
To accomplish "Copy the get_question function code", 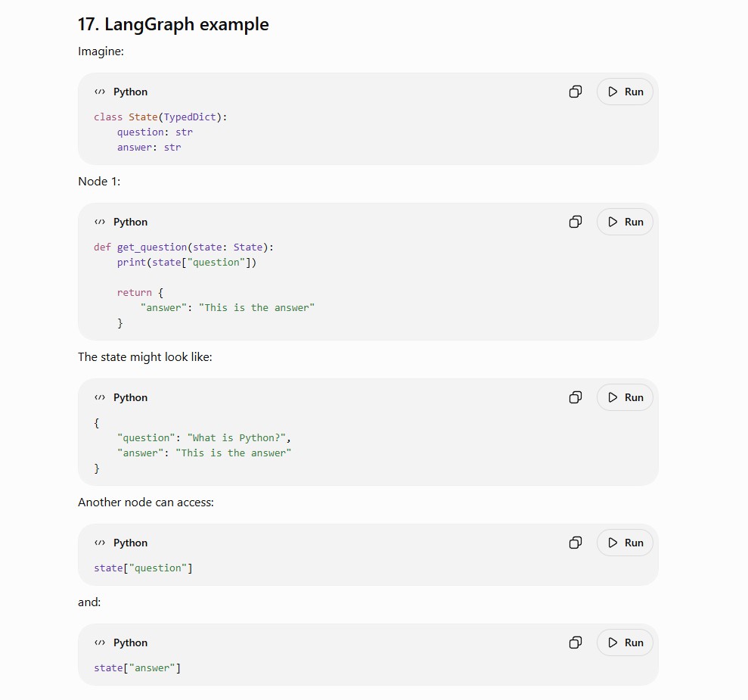I will click(x=576, y=222).
